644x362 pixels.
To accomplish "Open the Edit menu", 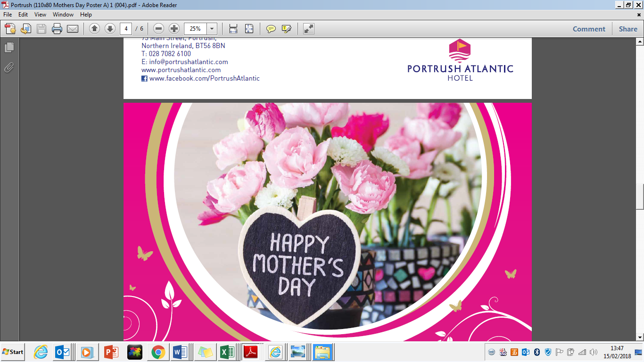I will pos(23,15).
